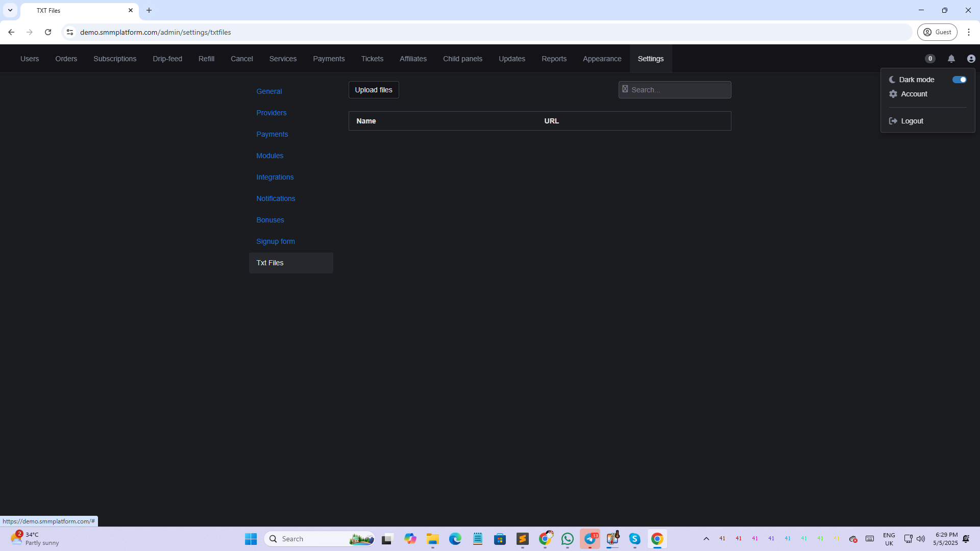Click the Upload files button
The image size is (980, 551).
[x=374, y=90]
